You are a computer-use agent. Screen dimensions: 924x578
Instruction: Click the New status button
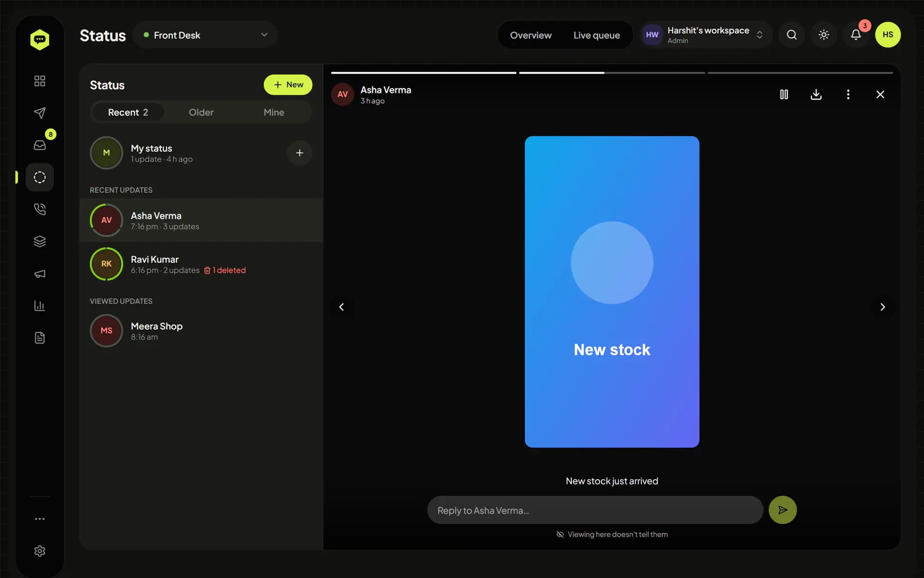coord(288,85)
